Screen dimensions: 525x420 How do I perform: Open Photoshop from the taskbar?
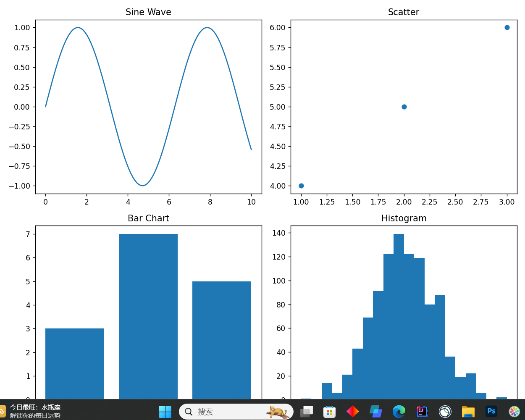pyautogui.click(x=491, y=412)
